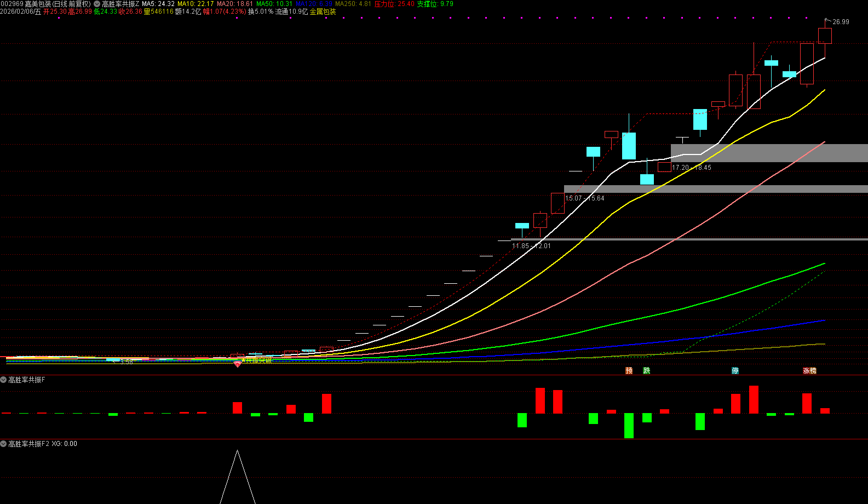This screenshot has height=504, width=868.
Task: Click the 压力位: 25.40 value
Action: (x=394, y=4)
